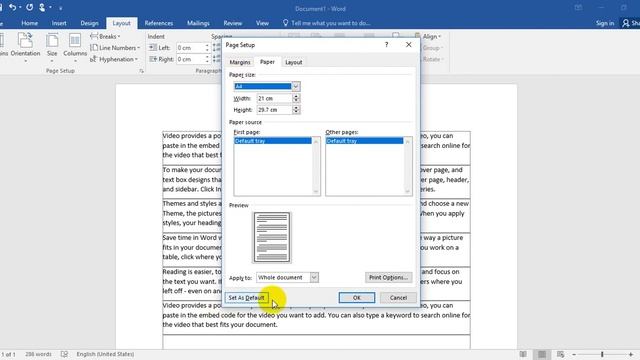Click the Indent Right input field
640x360 pixels.
point(190,59)
